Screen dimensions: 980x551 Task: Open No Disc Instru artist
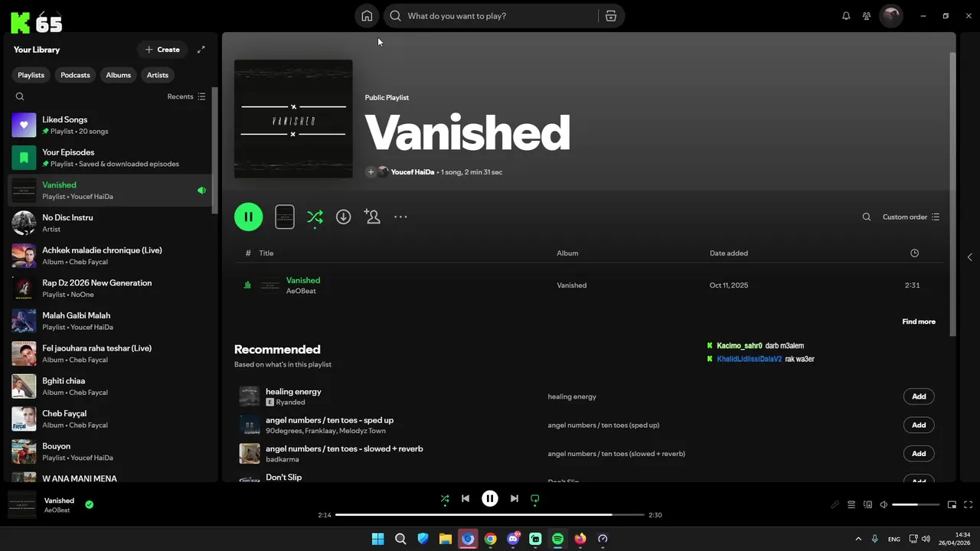pos(111,223)
